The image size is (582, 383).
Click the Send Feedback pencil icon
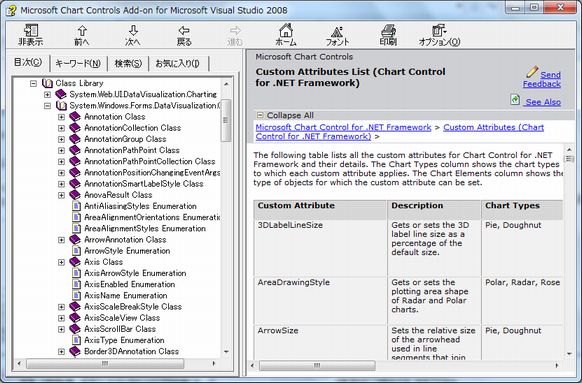point(532,71)
